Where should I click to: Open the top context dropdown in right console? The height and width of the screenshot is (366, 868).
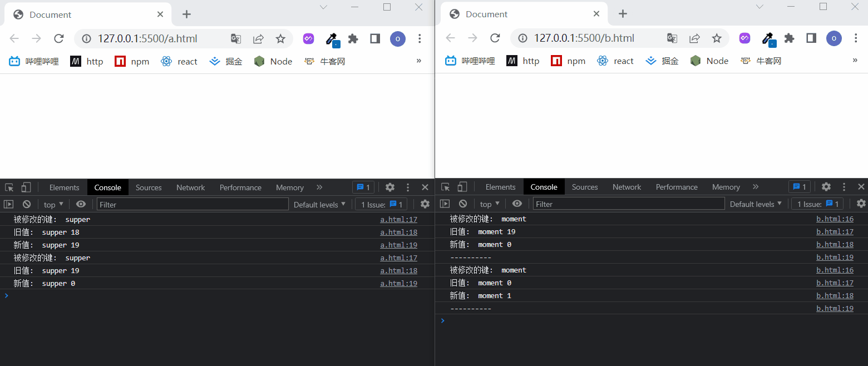[x=490, y=204]
